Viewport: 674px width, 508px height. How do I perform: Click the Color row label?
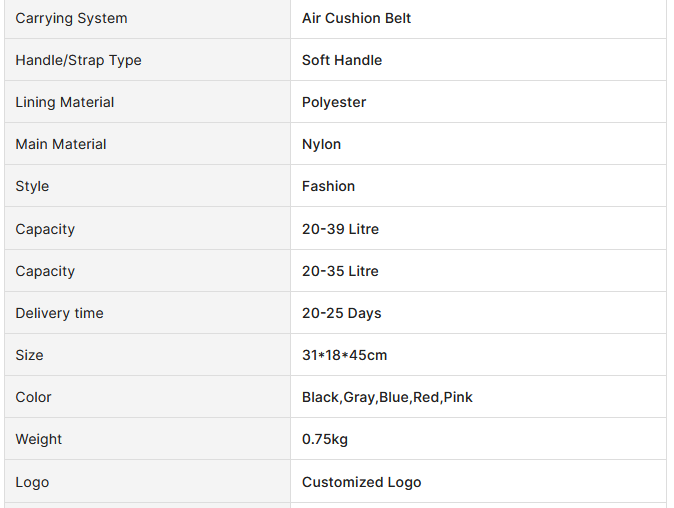[33, 397]
